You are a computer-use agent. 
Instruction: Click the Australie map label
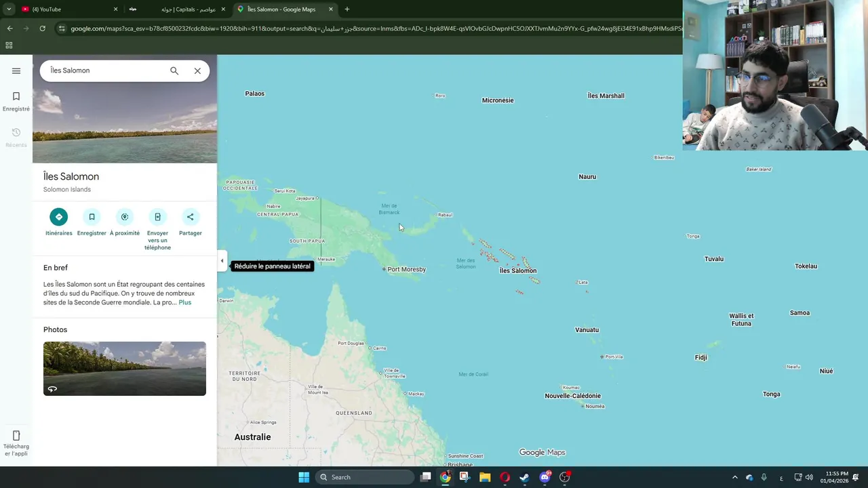[252, 437]
